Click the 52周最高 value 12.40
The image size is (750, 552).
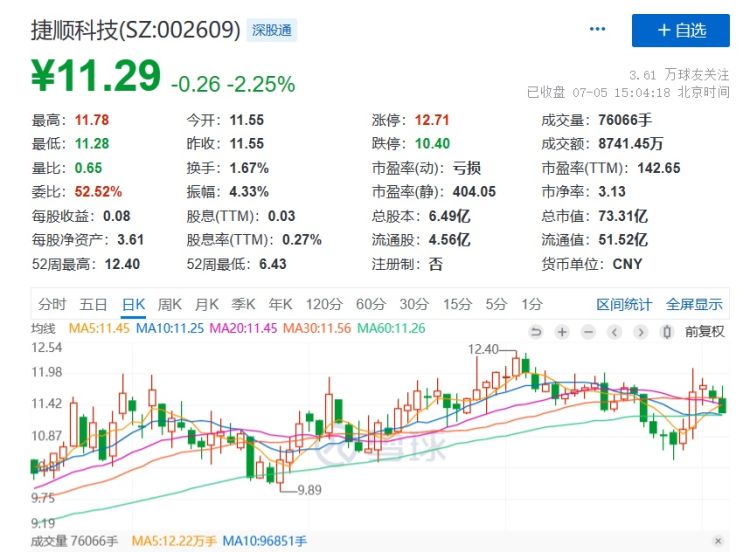122,264
